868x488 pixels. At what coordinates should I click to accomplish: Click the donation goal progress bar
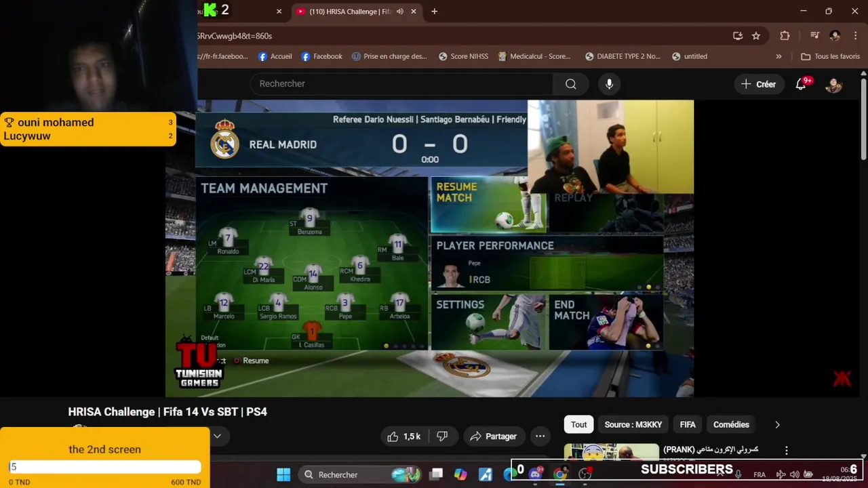(x=105, y=466)
